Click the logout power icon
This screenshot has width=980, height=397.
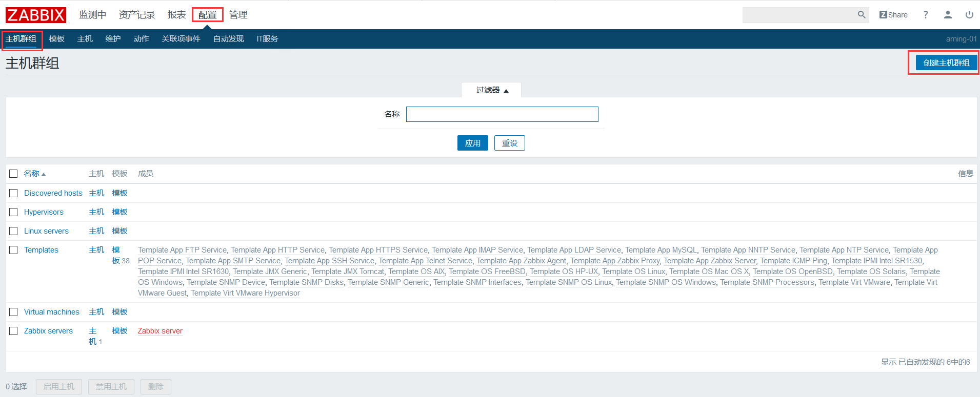coord(969,15)
